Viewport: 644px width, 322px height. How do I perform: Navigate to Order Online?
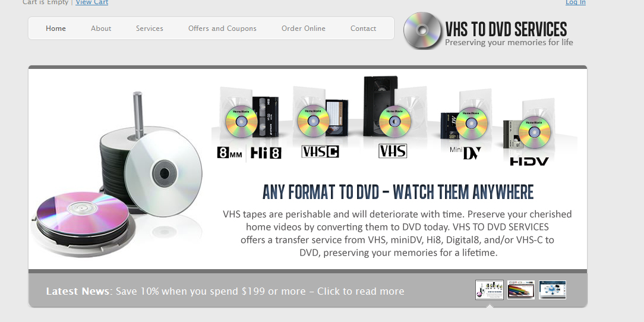[x=304, y=29]
